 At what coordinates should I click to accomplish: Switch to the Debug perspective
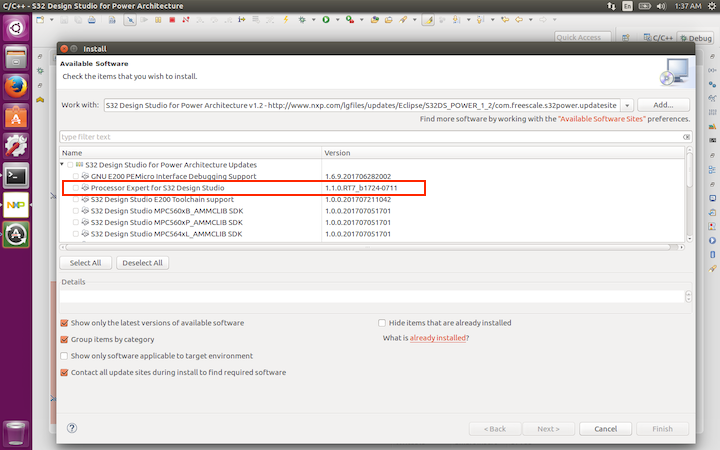point(696,38)
